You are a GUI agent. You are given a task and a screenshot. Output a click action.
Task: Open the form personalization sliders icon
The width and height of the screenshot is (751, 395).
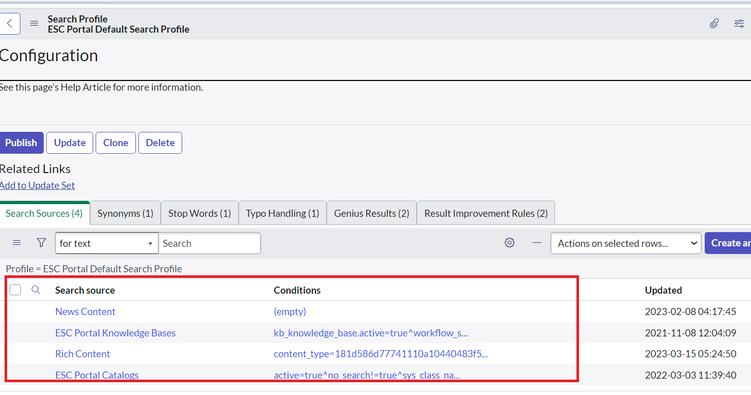[x=739, y=23]
